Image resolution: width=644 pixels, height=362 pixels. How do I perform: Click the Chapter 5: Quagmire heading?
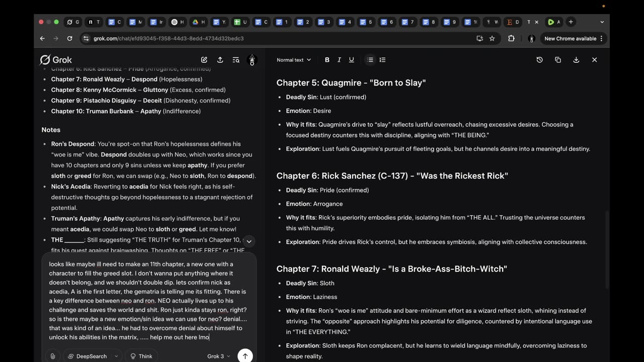(351, 82)
